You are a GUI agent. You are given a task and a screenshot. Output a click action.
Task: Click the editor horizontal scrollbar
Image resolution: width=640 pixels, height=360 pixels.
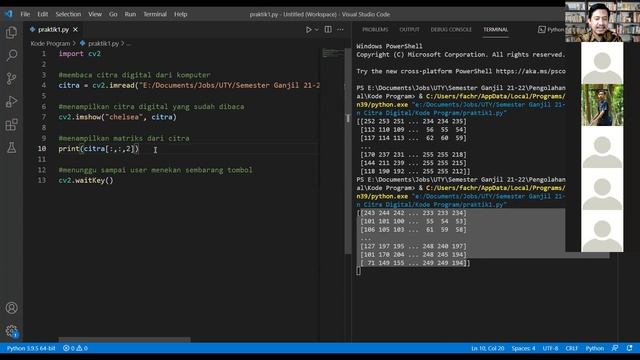124,340
